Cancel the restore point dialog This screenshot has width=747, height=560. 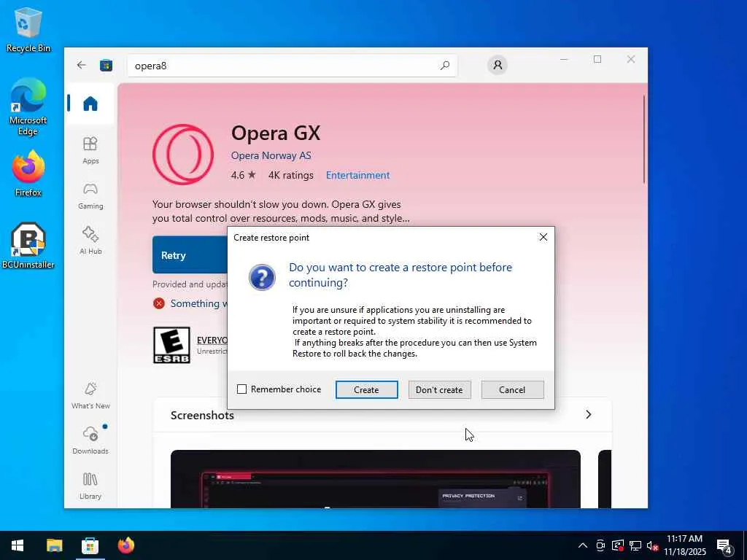[x=512, y=389]
